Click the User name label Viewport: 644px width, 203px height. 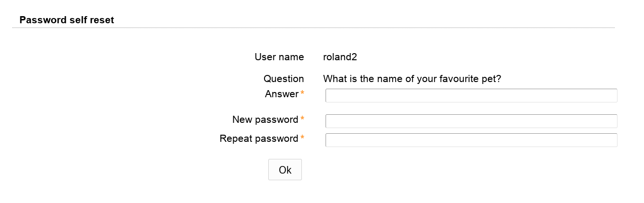[x=279, y=57]
